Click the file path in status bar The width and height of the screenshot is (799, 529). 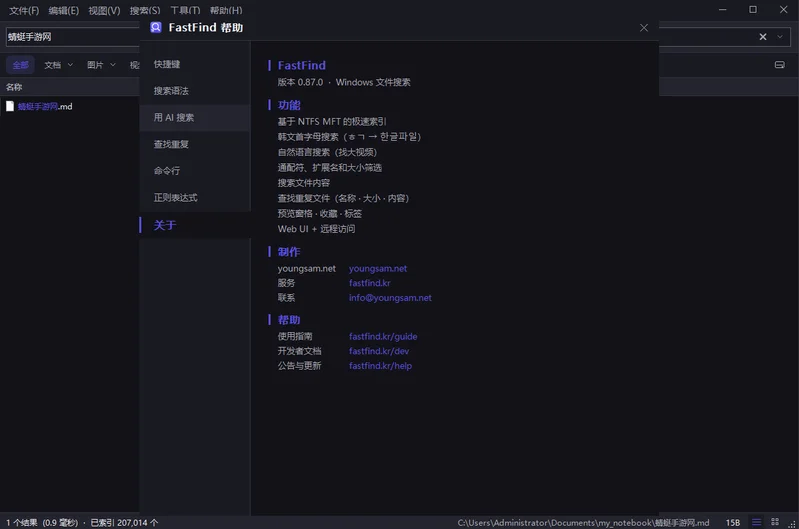pos(583,522)
